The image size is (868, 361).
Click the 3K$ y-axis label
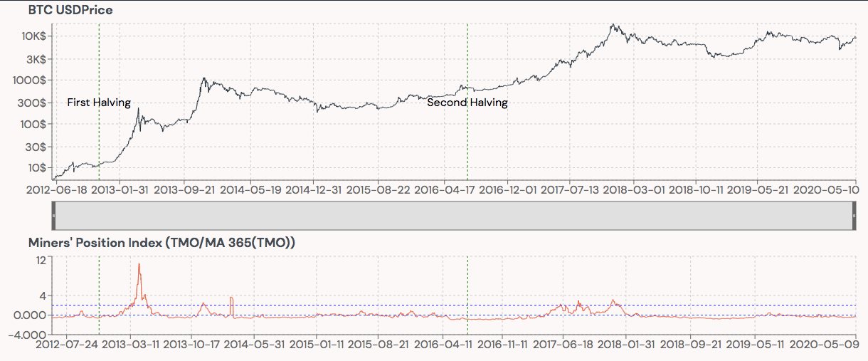click(x=37, y=60)
